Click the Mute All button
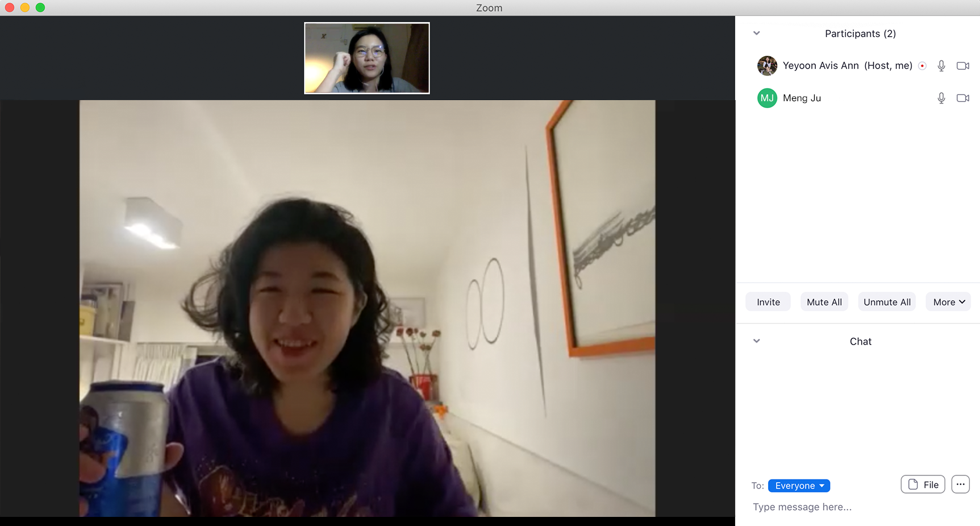980x526 pixels. point(824,302)
